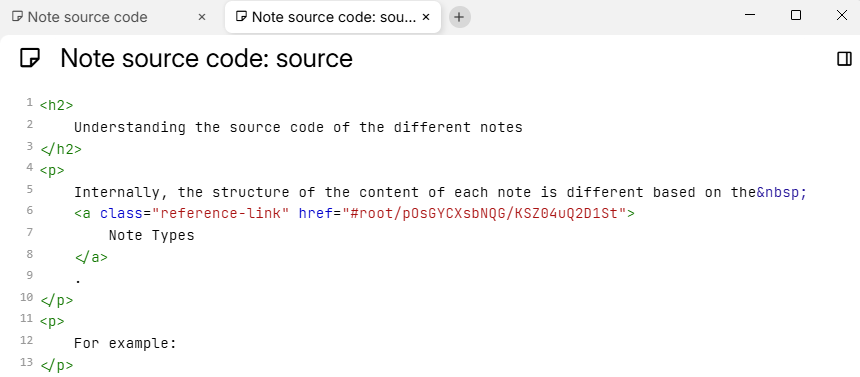Place cursor on 'For example:' line
The width and height of the screenshot is (860, 377).
point(125,344)
